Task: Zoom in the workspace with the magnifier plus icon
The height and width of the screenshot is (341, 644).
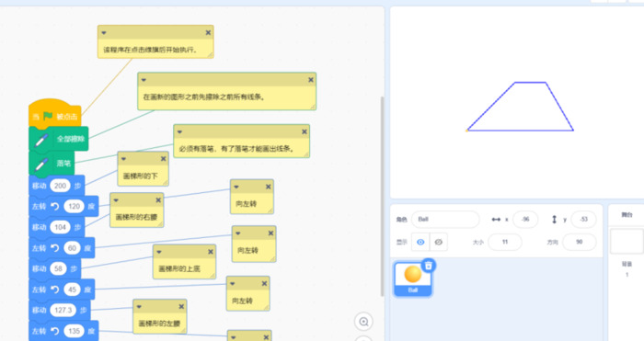Action: pos(363,322)
